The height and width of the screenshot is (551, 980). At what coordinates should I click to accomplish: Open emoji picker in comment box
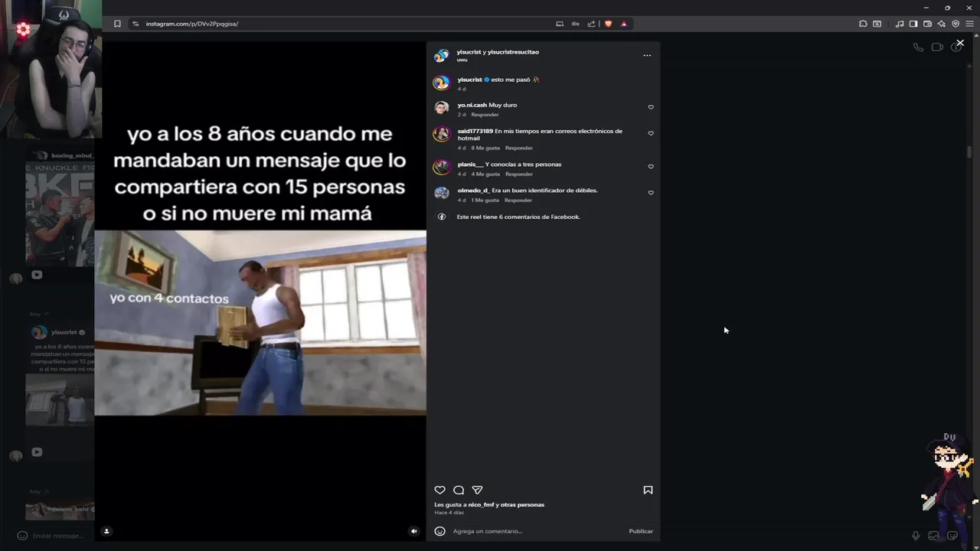pyautogui.click(x=439, y=531)
